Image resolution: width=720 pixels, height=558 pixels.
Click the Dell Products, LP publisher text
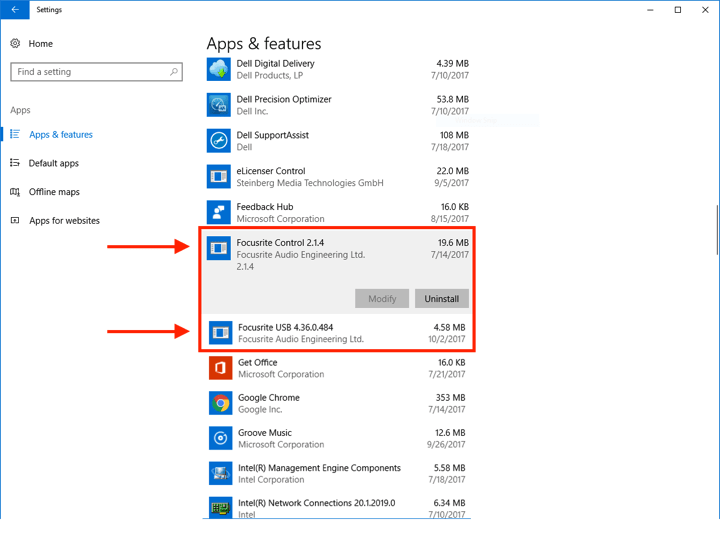270,75
